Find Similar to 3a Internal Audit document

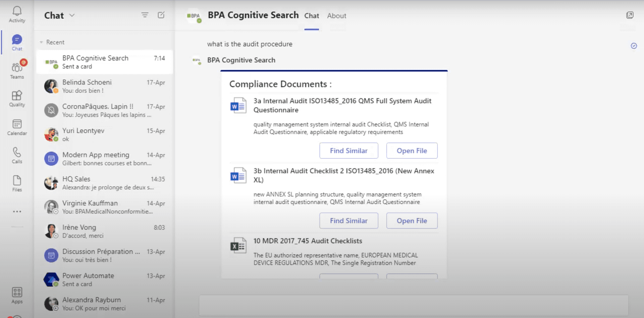(x=348, y=151)
